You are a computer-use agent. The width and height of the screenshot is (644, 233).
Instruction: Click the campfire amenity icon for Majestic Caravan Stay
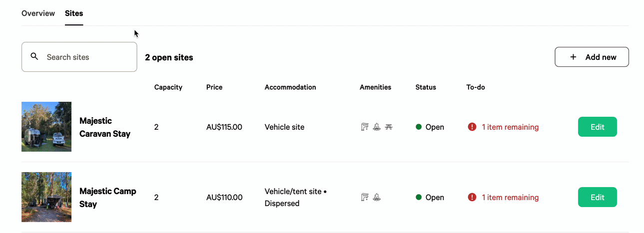coord(377,127)
